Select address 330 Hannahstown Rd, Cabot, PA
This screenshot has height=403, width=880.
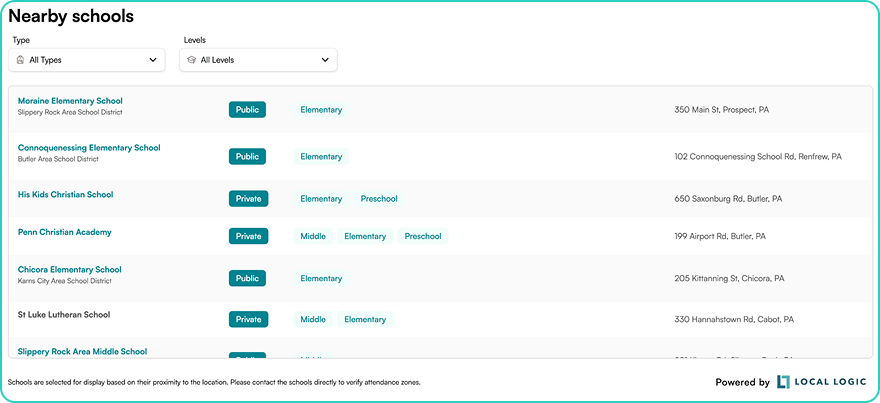coord(734,319)
